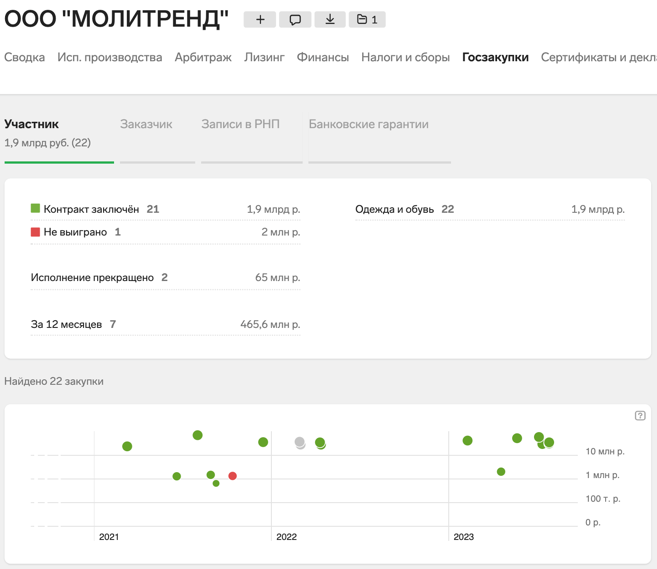Click the first green dot after 2023 line

pyautogui.click(x=467, y=440)
